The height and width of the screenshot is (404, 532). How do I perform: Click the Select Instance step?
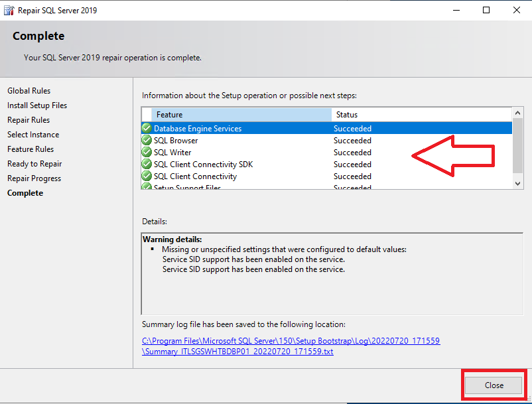(x=33, y=135)
